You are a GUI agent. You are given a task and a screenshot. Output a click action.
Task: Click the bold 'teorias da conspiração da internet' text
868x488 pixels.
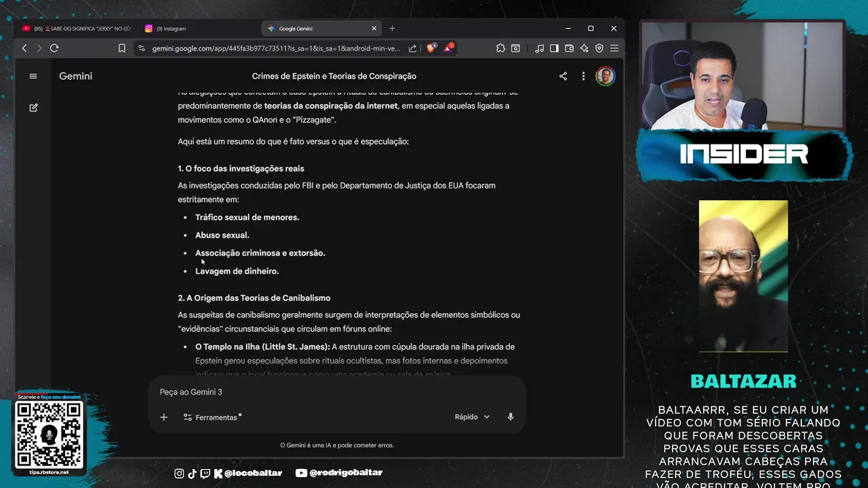331,106
